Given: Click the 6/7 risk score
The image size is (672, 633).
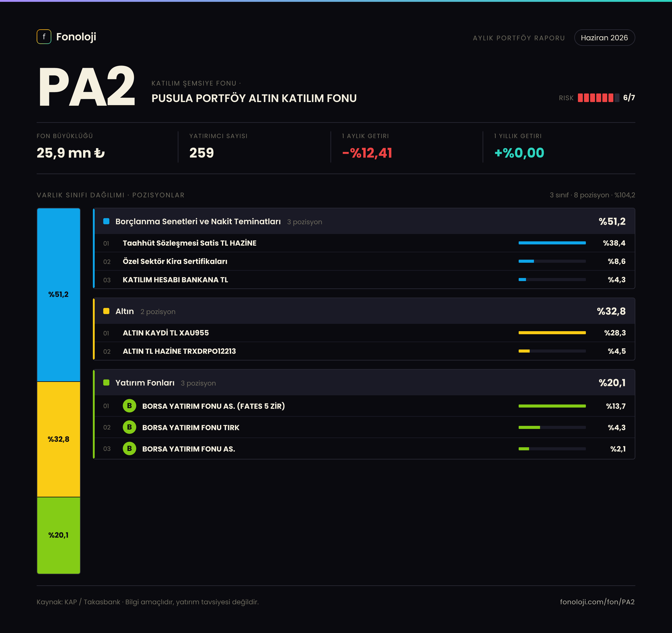Looking at the screenshot, I should pyautogui.click(x=629, y=98).
